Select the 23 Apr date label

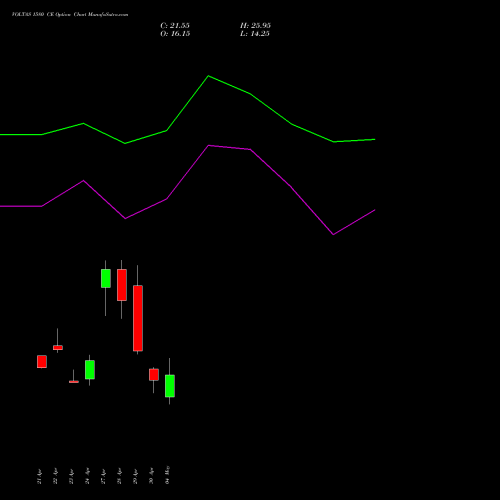(x=71, y=476)
